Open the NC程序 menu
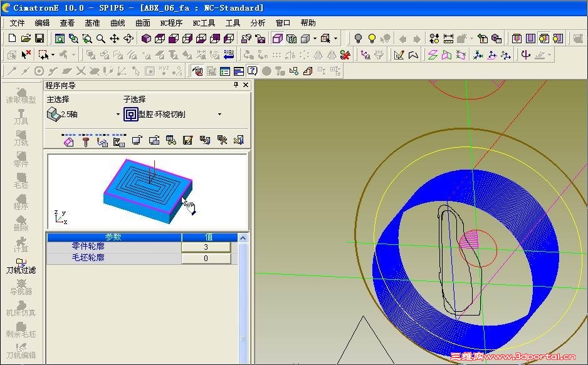The image size is (588, 365). tap(171, 23)
